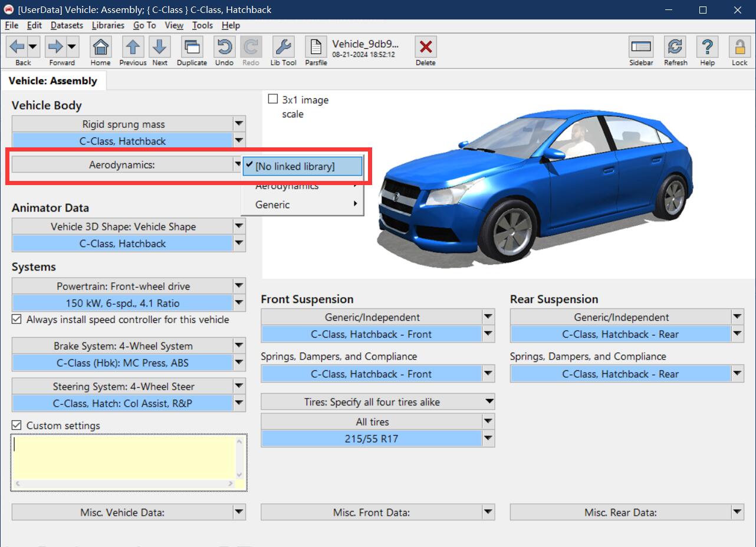
Task: Click the custom settings vertical scrollbar
Action: click(x=239, y=457)
